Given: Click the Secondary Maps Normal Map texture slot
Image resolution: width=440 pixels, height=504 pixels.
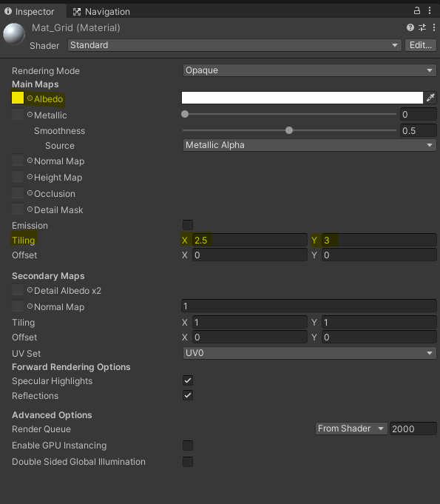Looking at the screenshot, I should [x=18, y=306].
